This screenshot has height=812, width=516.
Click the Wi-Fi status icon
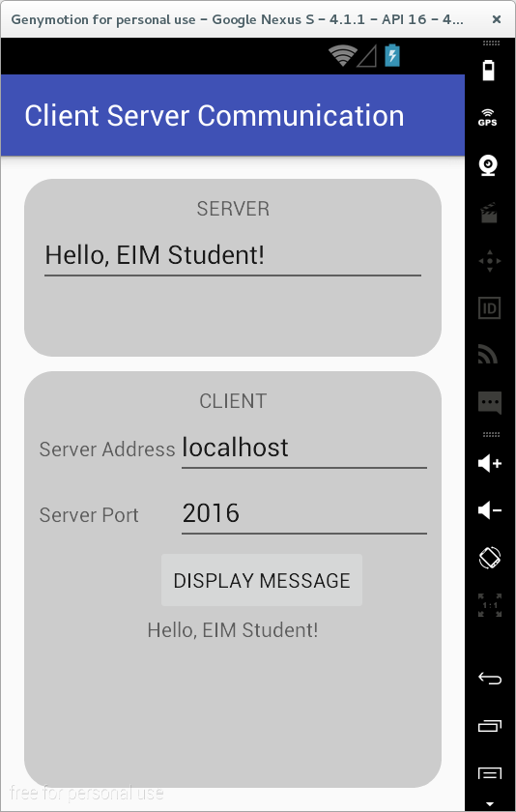pyautogui.click(x=343, y=55)
